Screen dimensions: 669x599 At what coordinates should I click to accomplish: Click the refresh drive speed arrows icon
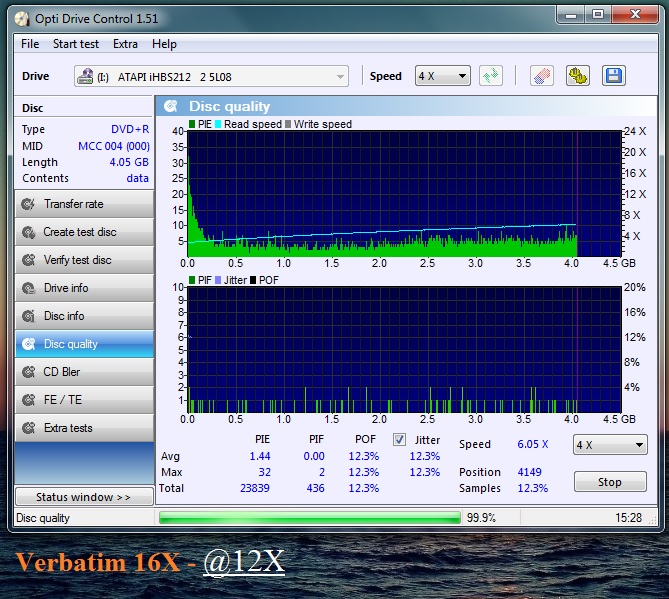coord(491,76)
